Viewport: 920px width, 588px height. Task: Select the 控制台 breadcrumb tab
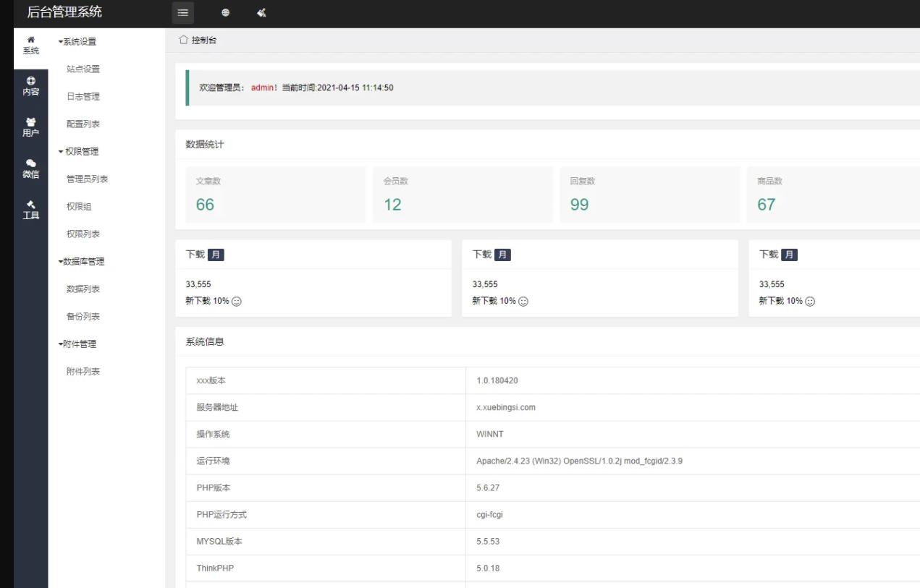[x=204, y=41]
